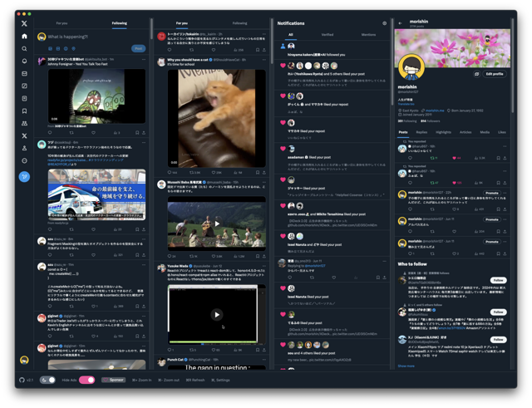The width and height of the screenshot is (532, 408).
Task: Toggle the Hide Ads switch
Action: point(86,380)
